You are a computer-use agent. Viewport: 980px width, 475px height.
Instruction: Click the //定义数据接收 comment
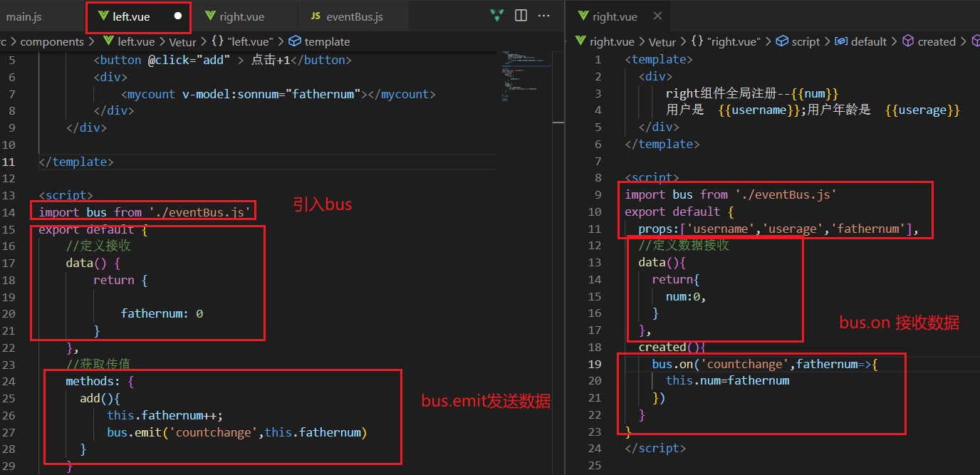coord(684,245)
